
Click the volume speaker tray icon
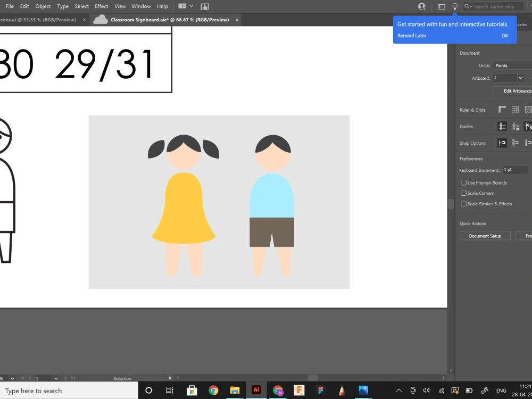pyautogui.click(x=427, y=390)
